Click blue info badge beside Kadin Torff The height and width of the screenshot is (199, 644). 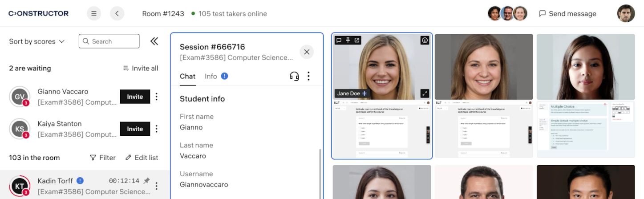(80, 181)
